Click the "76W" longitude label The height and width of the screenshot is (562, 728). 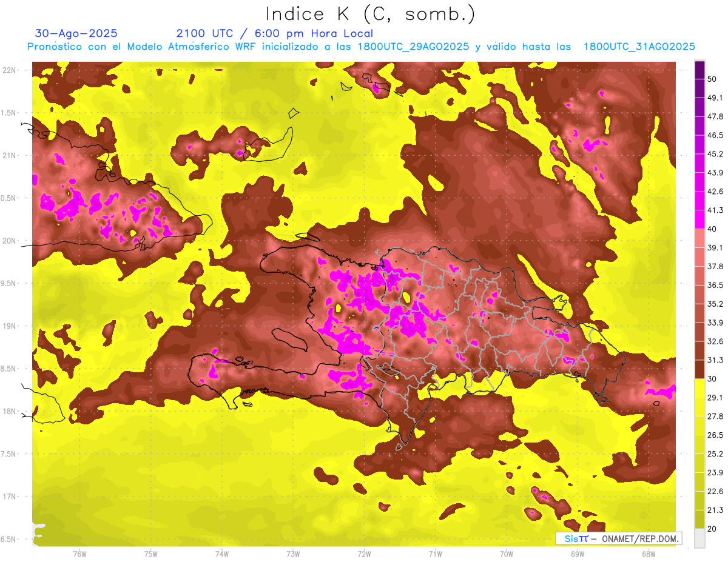(79, 554)
